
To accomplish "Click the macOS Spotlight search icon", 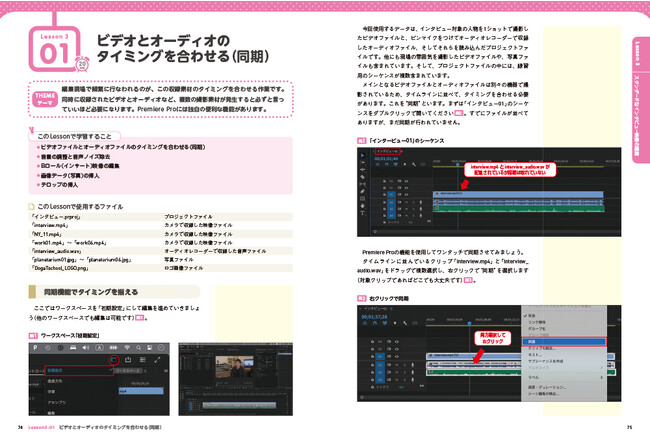I will tap(138, 348).
